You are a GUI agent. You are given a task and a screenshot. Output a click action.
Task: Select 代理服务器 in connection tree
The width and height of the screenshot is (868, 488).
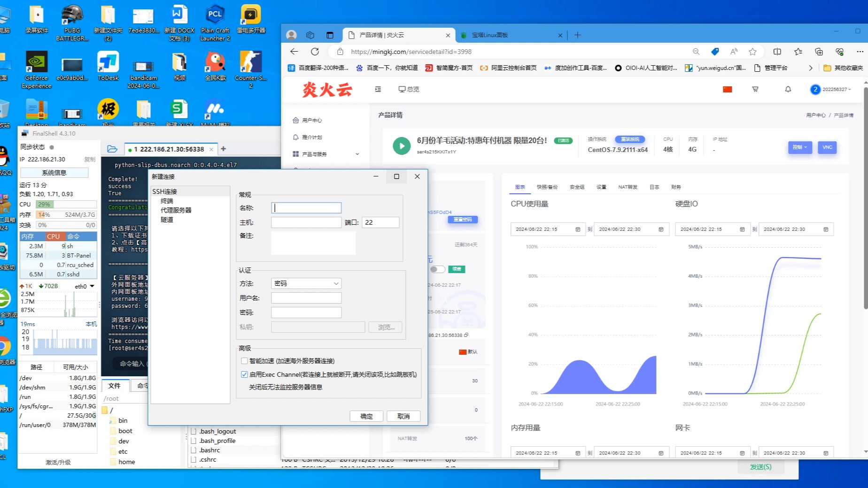point(176,210)
